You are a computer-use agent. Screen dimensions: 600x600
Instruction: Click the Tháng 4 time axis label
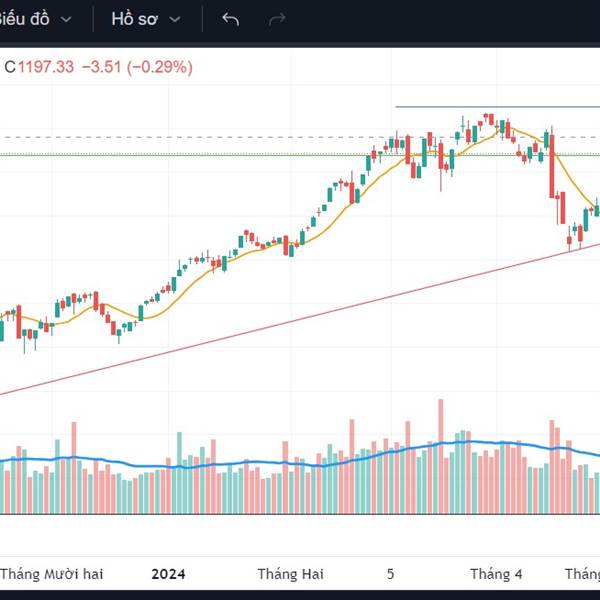(497, 574)
